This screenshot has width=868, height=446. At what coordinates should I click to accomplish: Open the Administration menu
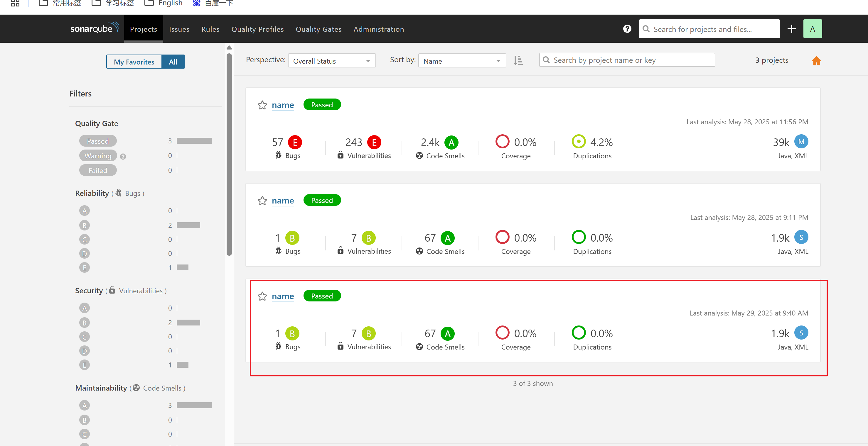coord(378,29)
